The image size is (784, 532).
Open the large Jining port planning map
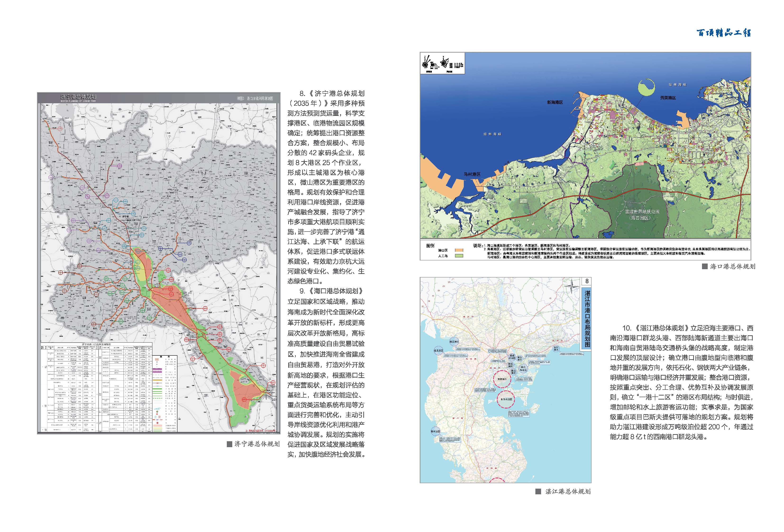tap(159, 263)
